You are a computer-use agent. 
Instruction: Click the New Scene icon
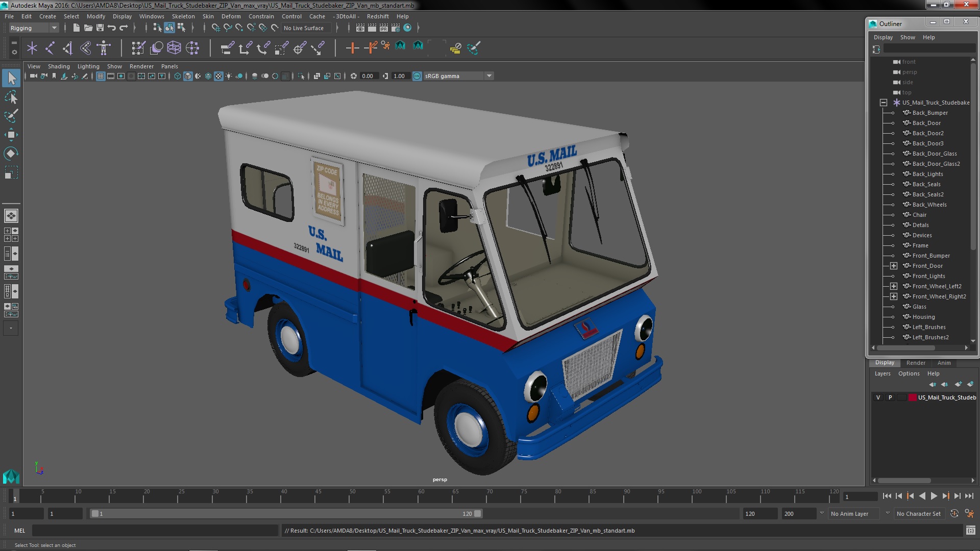(x=76, y=28)
